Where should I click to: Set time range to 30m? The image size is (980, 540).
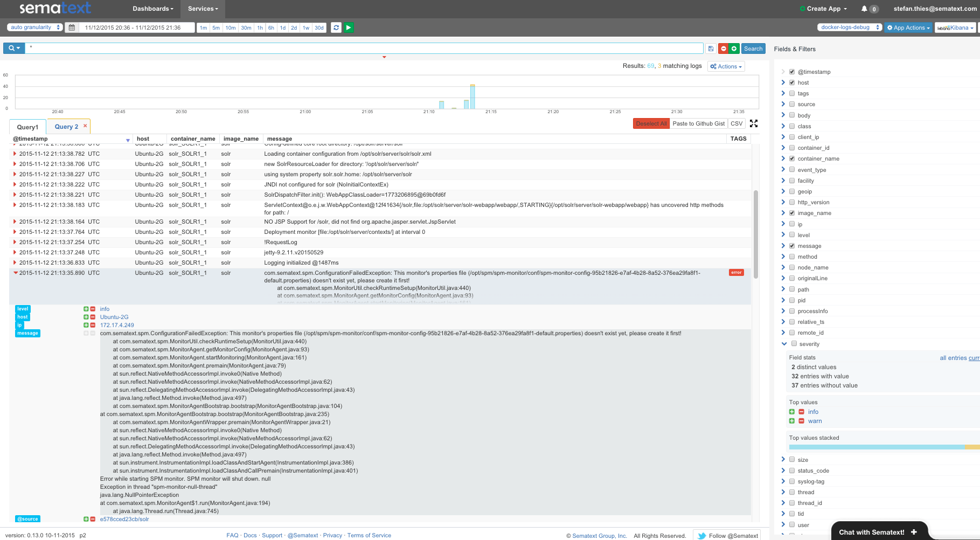pyautogui.click(x=246, y=27)
